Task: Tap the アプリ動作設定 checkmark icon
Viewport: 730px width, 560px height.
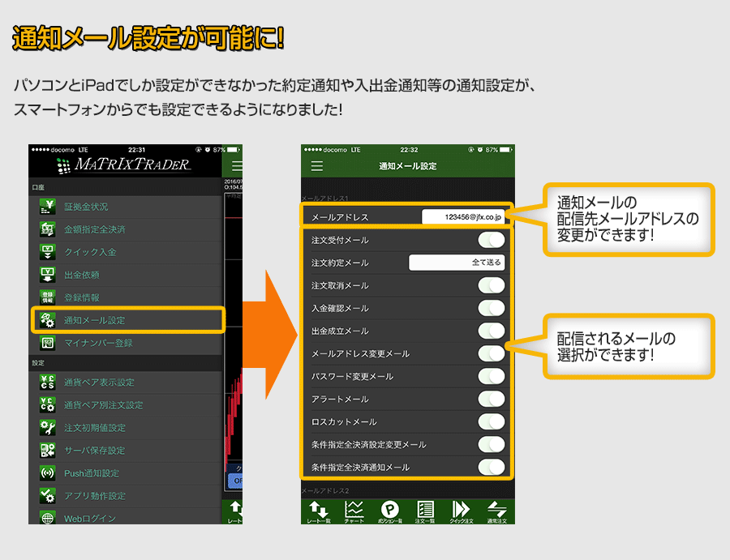Action: (x=48, y=496)
